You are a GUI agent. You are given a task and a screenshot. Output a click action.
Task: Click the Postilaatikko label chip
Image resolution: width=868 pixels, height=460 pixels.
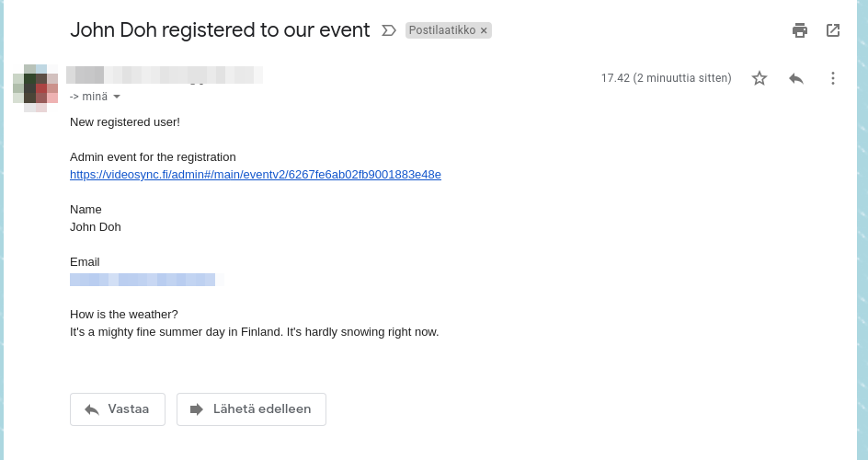(x=442, y=30)
